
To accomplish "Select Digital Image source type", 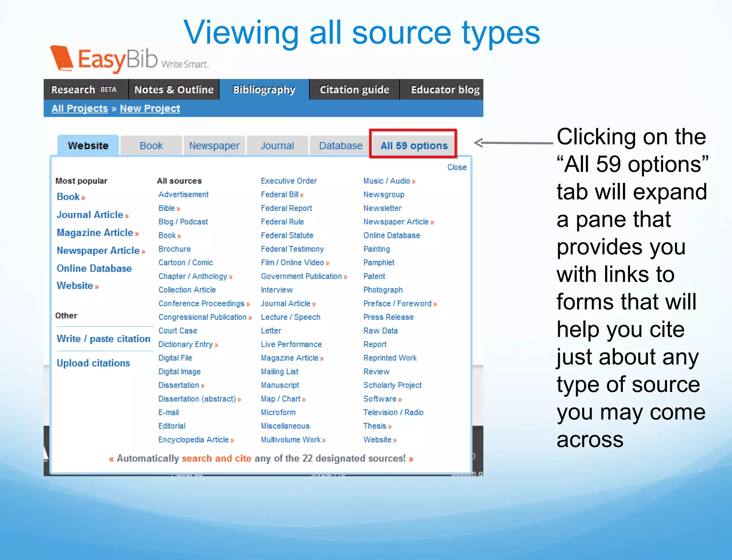I will pyautogui.click(x=179, y=372).
